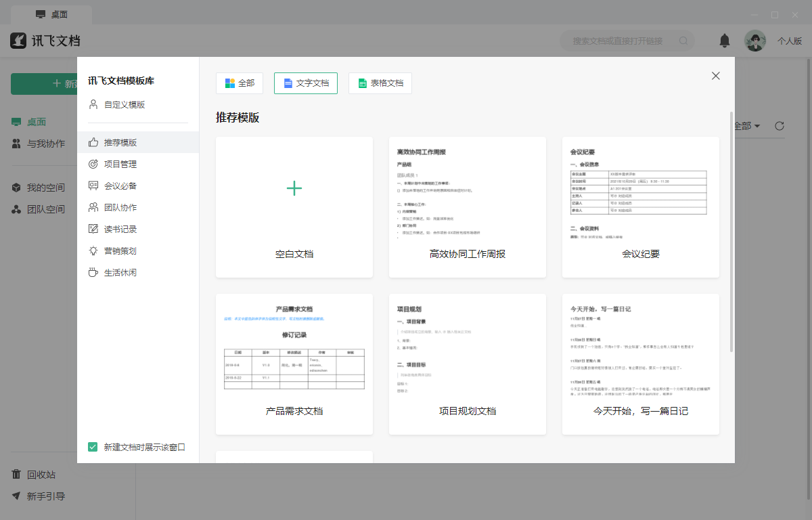Choose the 会议纪要 template
This screenshot has height=520, width=812.
point(640,207)
